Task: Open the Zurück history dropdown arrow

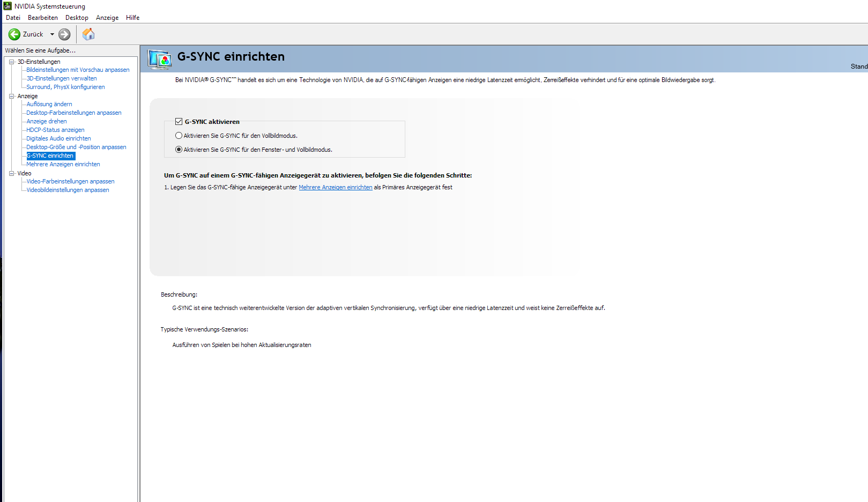Action: pos(52,34)
